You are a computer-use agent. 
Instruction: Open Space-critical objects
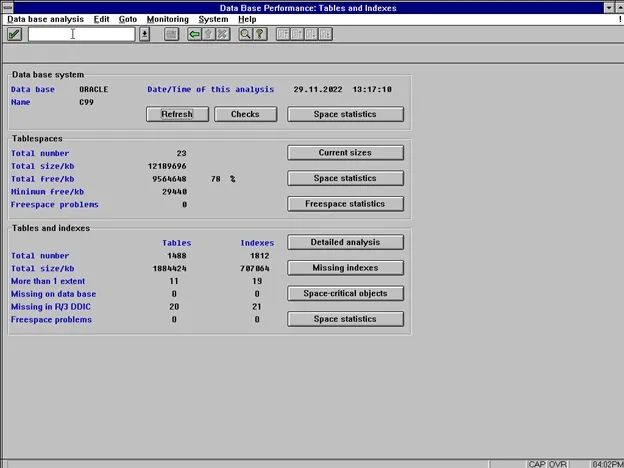(345, 294)
